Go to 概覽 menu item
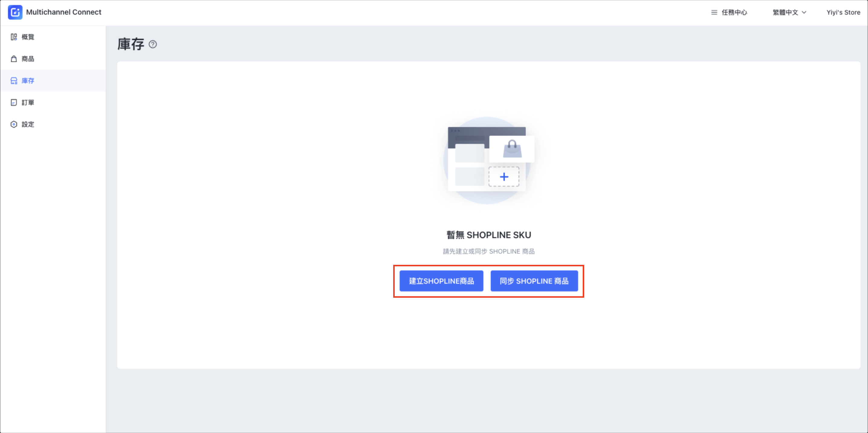 click(x=53, y=37)
